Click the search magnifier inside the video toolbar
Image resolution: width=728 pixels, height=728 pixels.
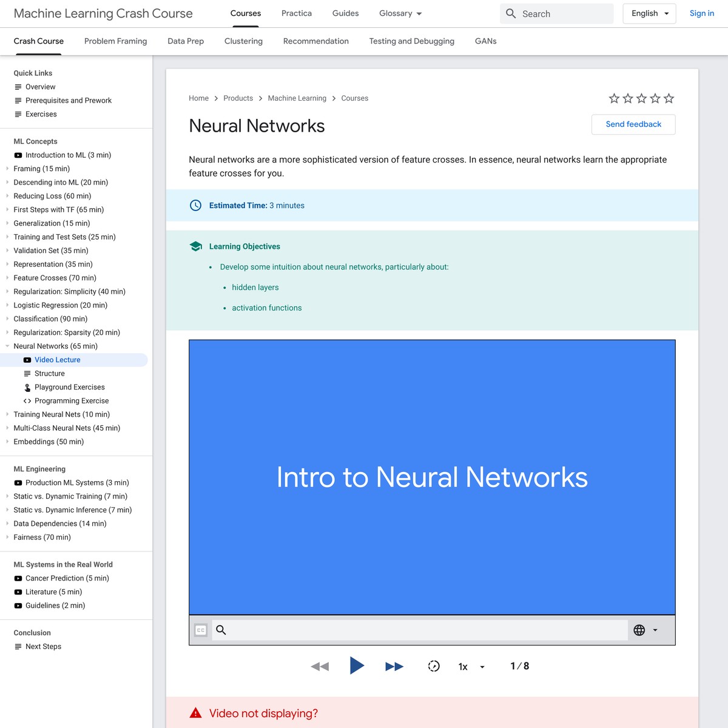point(221,630)
